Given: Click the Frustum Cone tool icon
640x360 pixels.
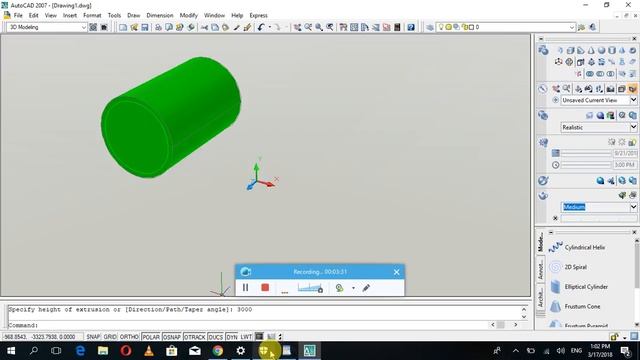Looking at the screenshot, I should (x=556, y=306).
